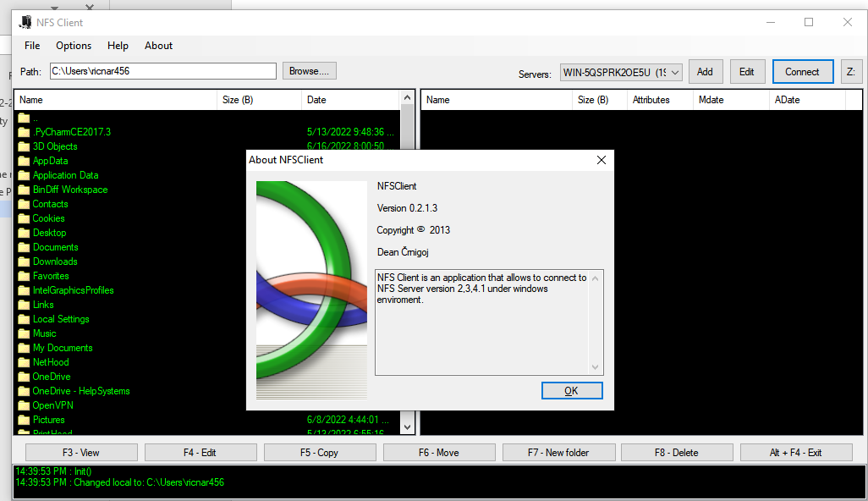This screenshot has height=501, width=868.
Task: Click the Path input field
Action: (163, 71)
